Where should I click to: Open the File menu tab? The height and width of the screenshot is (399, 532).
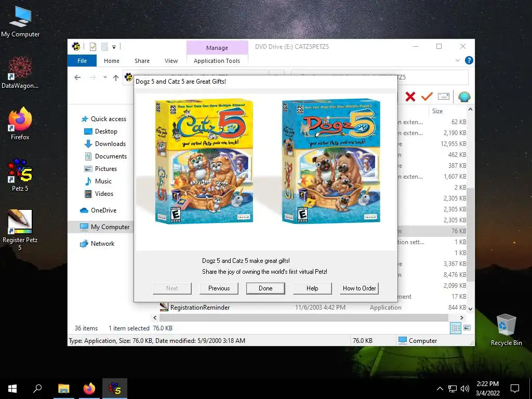82,61
